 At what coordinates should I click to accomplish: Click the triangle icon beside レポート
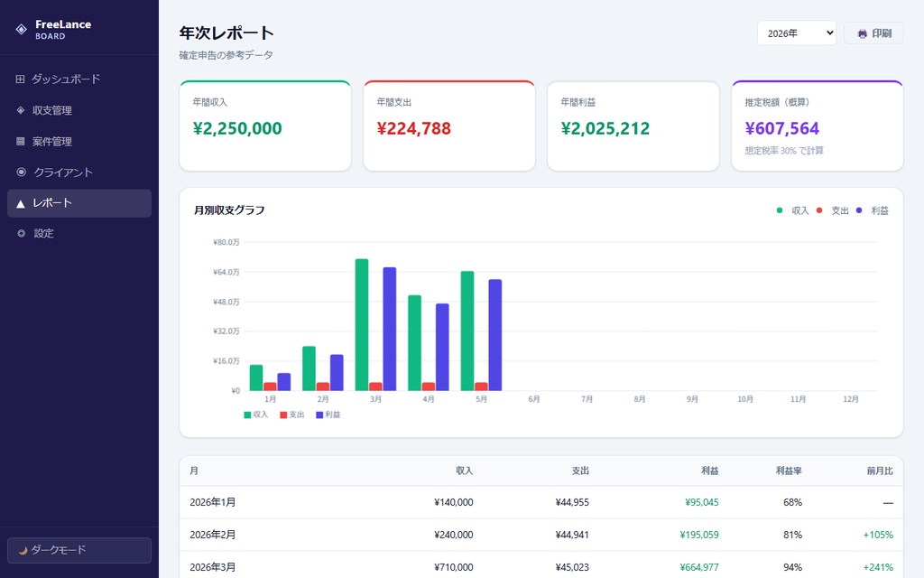[x=21, y=203]
